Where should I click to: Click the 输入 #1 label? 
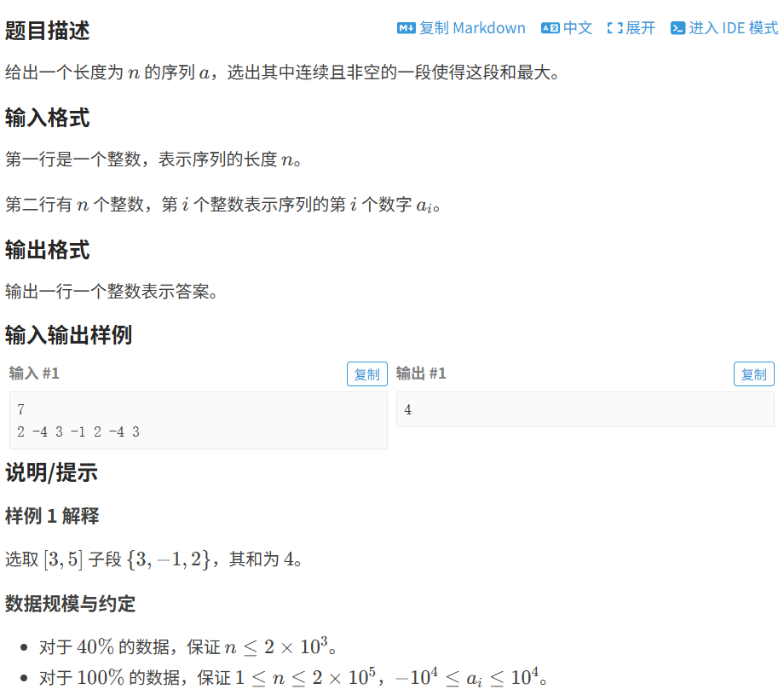tap(34, 374)
